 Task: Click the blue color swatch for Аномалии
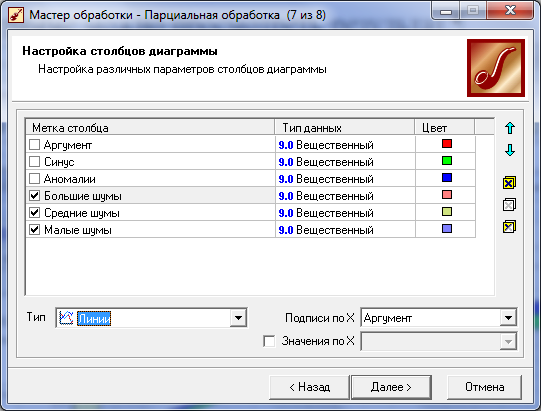(447, 178)
